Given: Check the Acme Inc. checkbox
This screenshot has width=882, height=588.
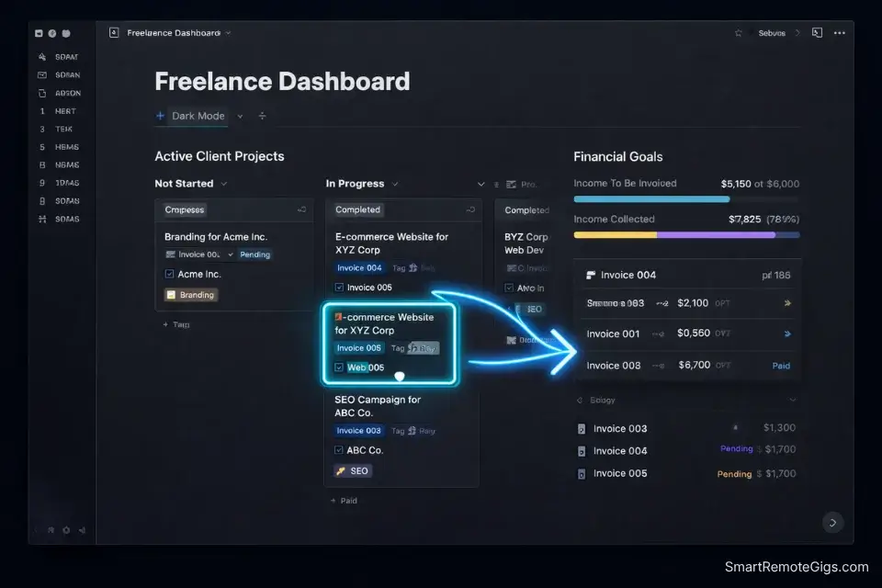Looking at the screenshot, I should tap(168, 274).
